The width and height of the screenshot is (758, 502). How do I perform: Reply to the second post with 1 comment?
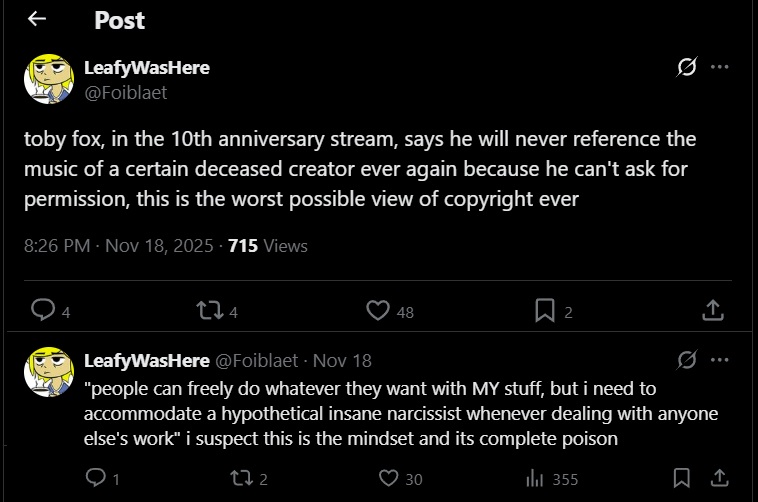(96, 478)
